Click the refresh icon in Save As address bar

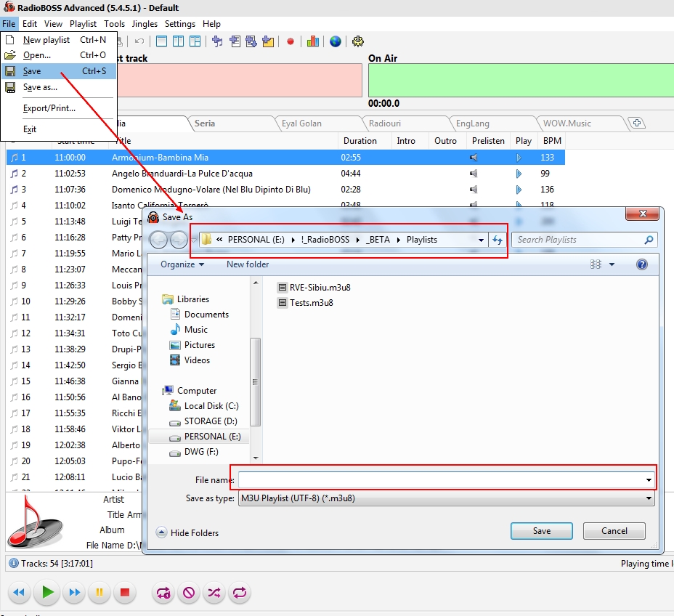point(498,240)
